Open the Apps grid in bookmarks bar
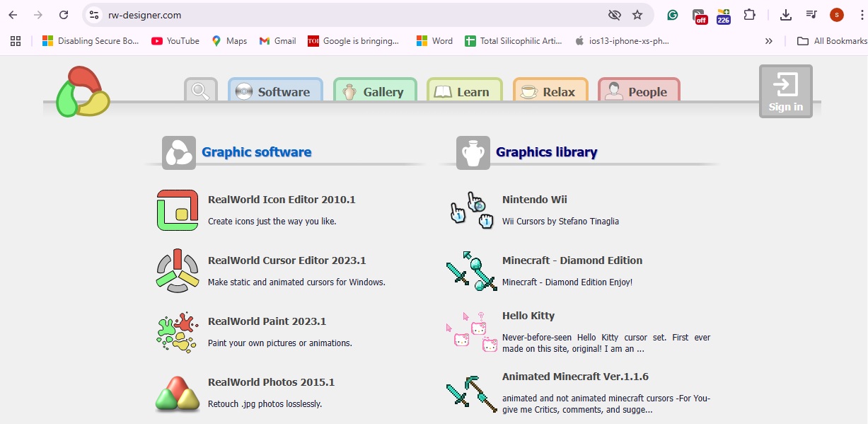This screenshot has height=424, width=868. point(16,41)
